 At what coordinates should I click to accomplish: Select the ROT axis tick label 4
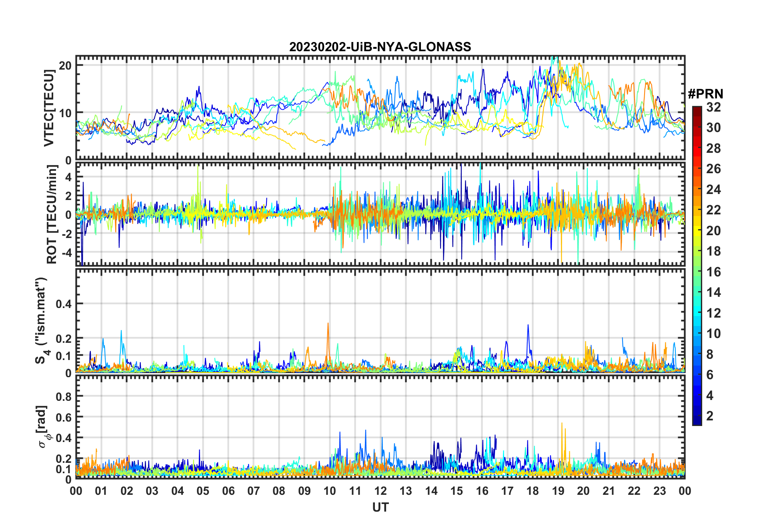[x=68, y=177]
